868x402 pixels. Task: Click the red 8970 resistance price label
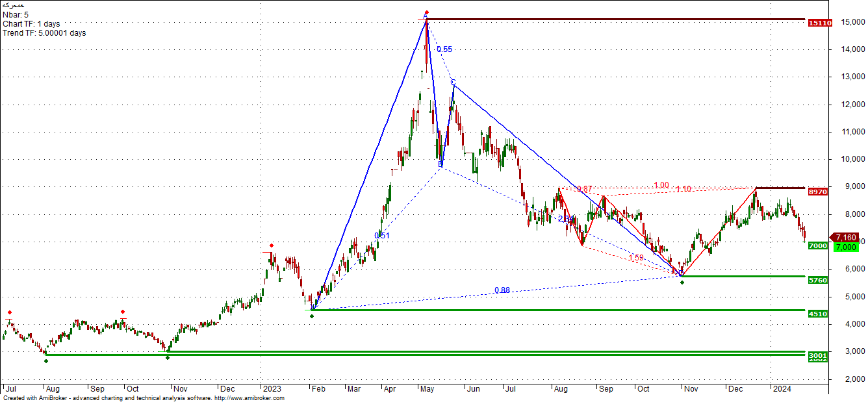817,192
